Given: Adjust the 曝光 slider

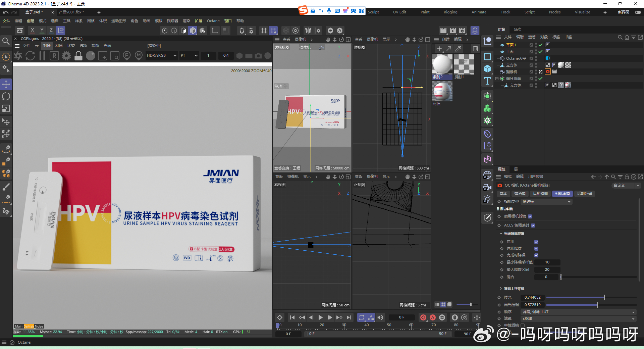Looking at the screenshot, I should click(x=591, y=298).
